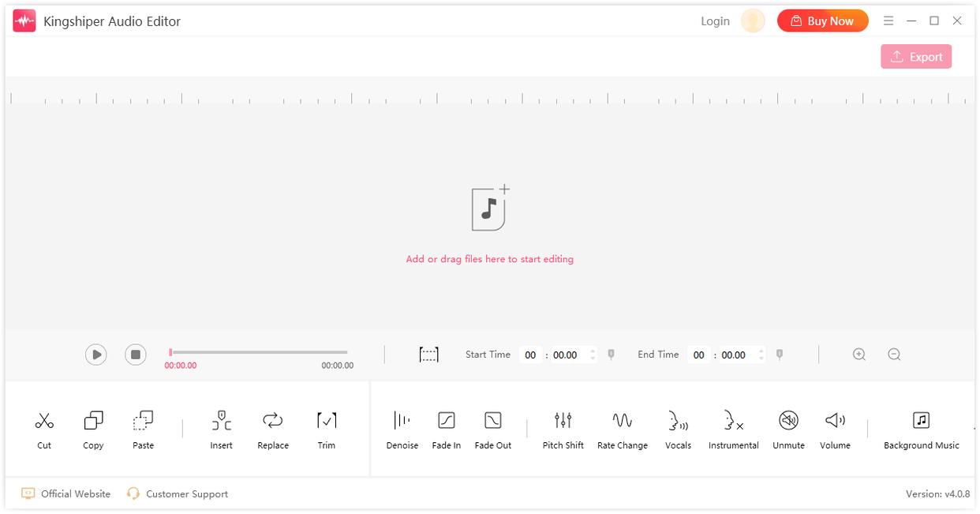Viewport: 980px width, 514px height.
Task: Toggle the Unmute speaker icon
Action: click(x=788, y=422)
